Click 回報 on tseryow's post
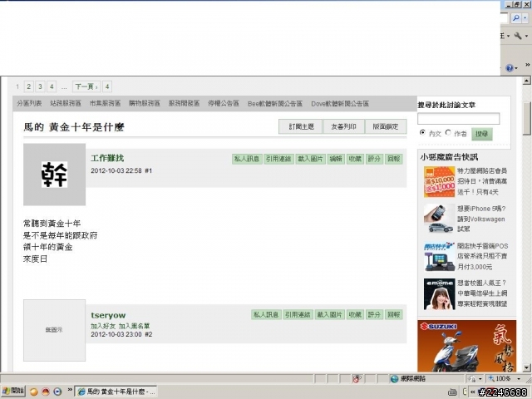 [393, 315]
